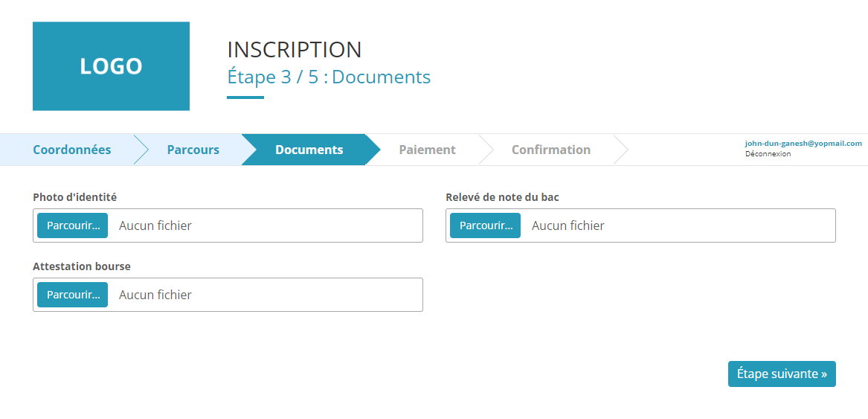Viewport: 868px width, 419px height.
Task: Click the Attestation bourse label
Action: pos(82,266)
